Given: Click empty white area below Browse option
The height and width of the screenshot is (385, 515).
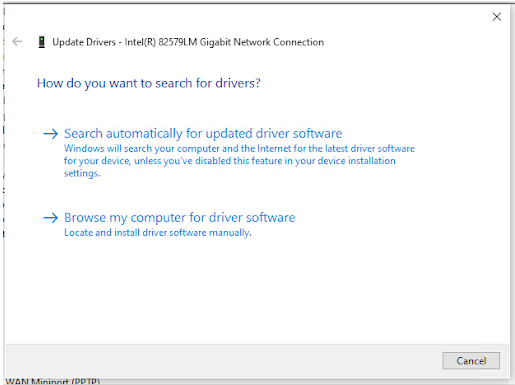Looking at the screenshot, I should tap(257, 290).
